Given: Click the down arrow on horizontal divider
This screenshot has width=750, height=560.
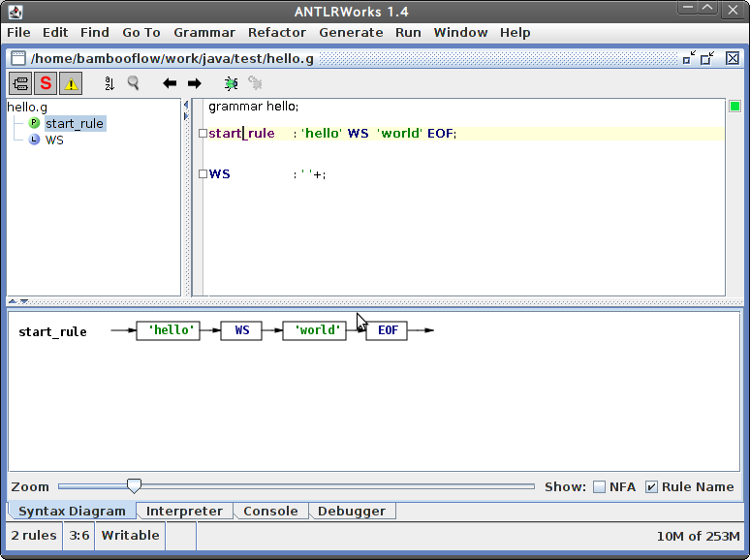Looking at the screenshot, I should tap(24, 301).
